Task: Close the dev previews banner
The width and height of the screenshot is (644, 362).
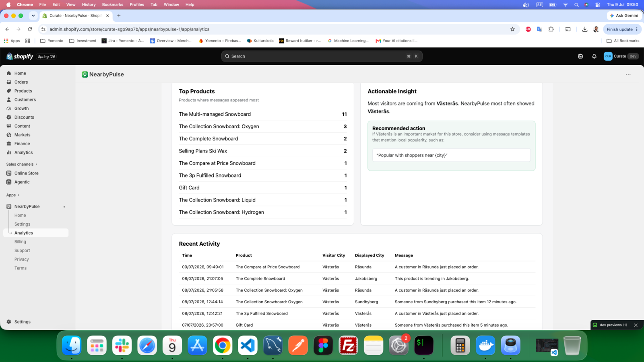Action: tap(636, 325)
